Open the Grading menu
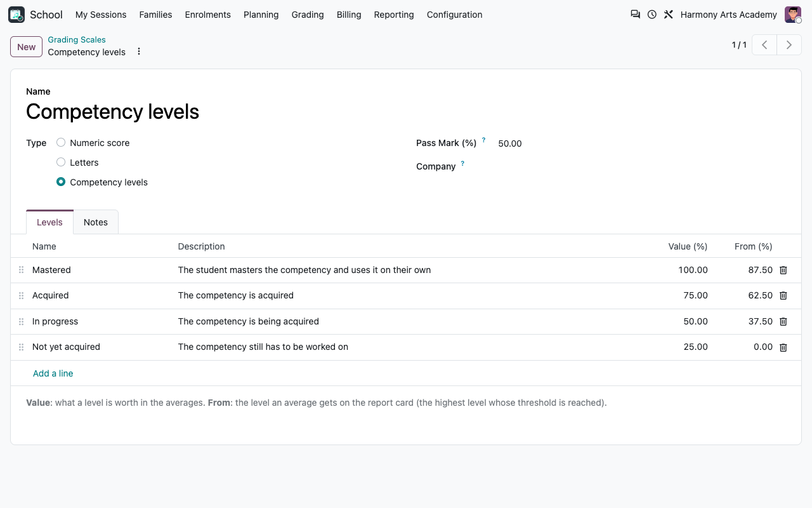The width and height of the screenshot is (812, 508). [x=308, y=15]
